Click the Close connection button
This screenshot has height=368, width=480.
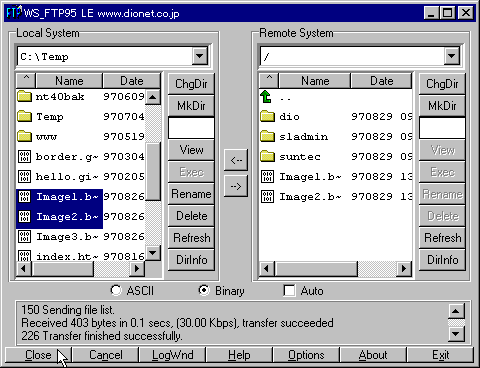click(x=38, y=355)
